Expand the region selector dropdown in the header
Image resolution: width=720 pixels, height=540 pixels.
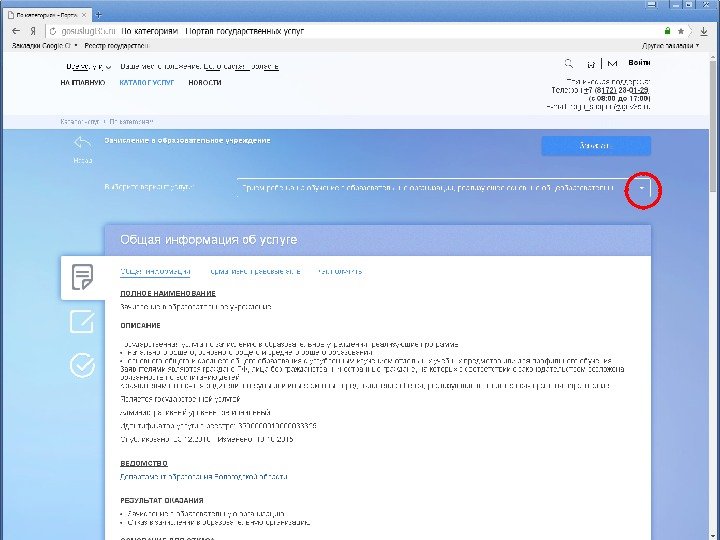tap(109, 67)
